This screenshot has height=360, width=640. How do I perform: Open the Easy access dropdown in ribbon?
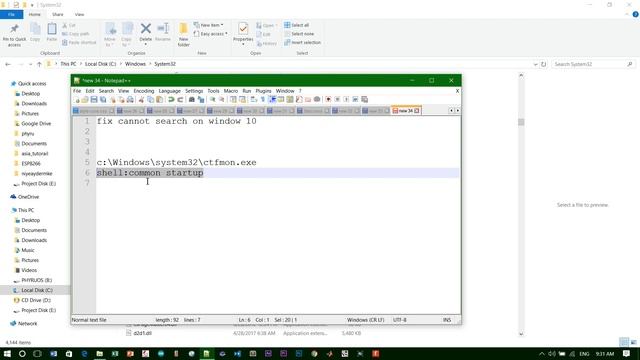coord(211,34)
